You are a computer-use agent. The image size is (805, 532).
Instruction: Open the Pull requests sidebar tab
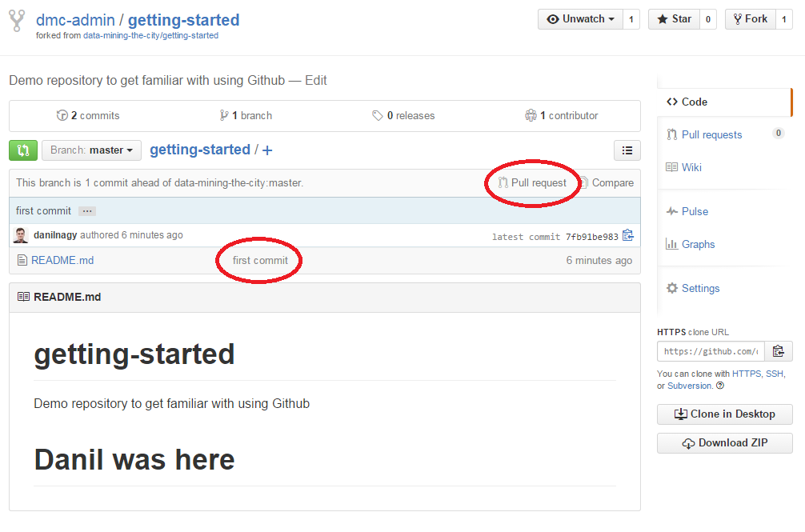[711, 135]
